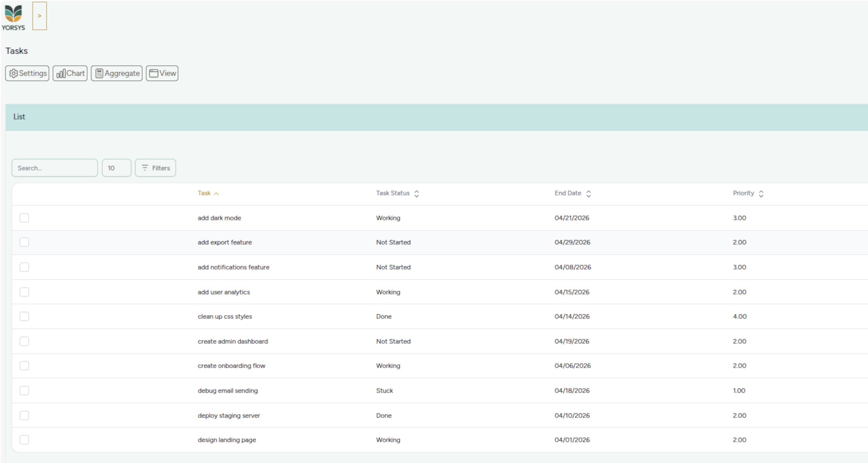868x463 pixels.
Task: Open Settings via the gear icon
Action: coord(14,73)
